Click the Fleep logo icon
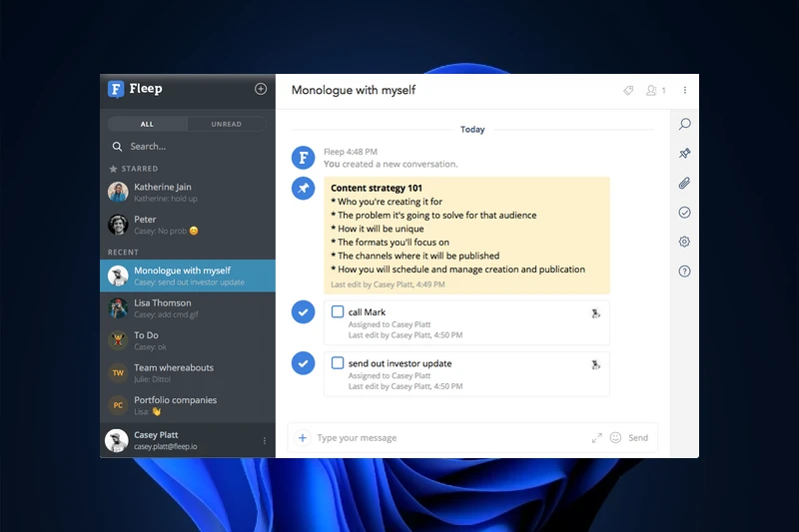Image resolution: width=799 pixels, height=532 pixels. point(116,89)
